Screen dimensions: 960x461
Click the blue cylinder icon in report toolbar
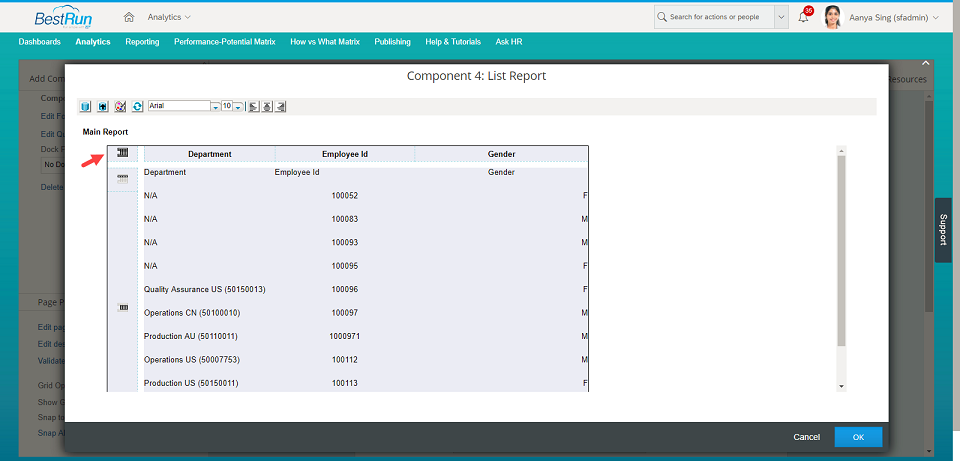coord(86,107)
